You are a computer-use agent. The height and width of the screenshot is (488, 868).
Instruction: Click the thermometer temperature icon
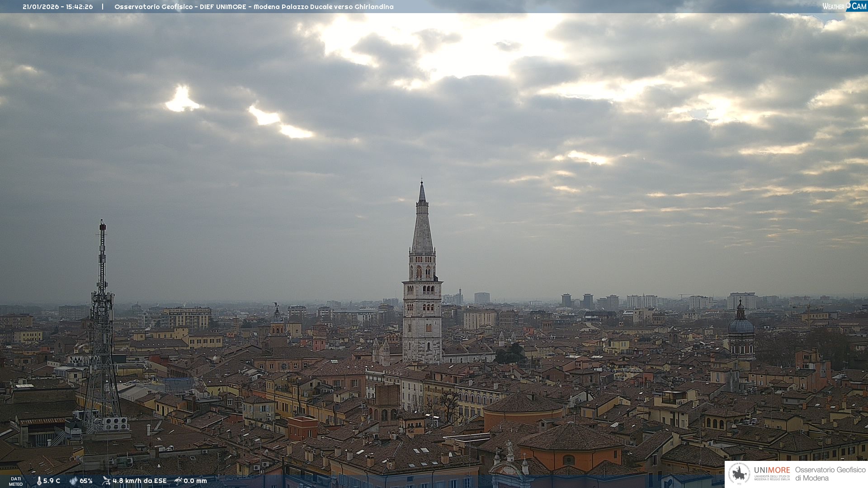click(39, 481)
